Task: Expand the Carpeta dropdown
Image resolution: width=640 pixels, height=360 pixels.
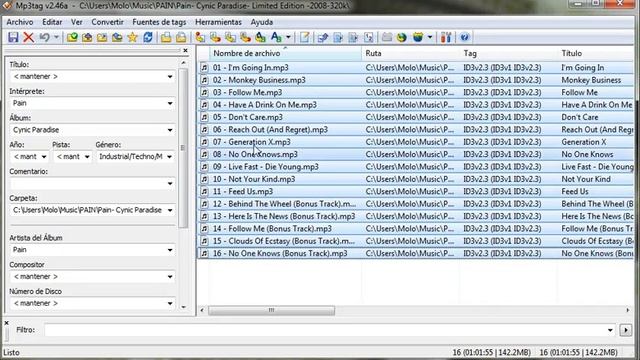Action: tap(170, 210)
